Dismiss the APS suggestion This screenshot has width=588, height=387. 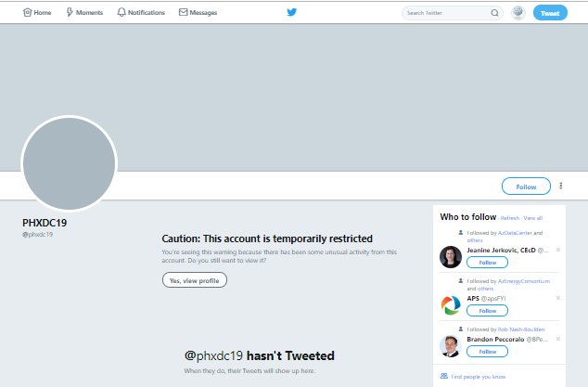558,298
